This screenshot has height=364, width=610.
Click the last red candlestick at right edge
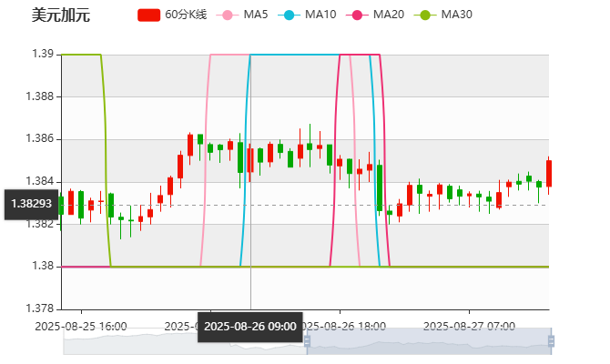point(549,174)
